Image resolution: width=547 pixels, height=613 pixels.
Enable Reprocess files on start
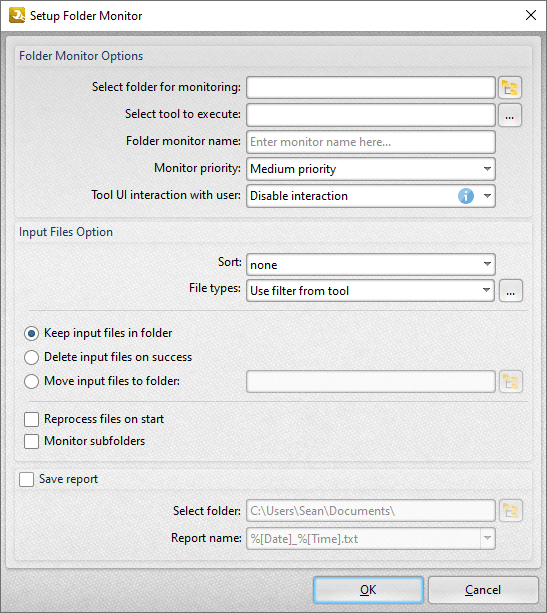point(94,419)
